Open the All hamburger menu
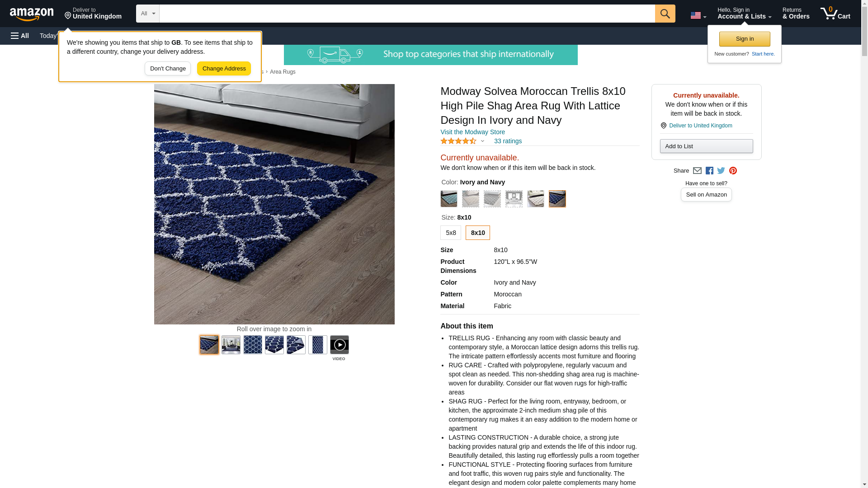Screen dimensions: 868x488 pos(20,36)
